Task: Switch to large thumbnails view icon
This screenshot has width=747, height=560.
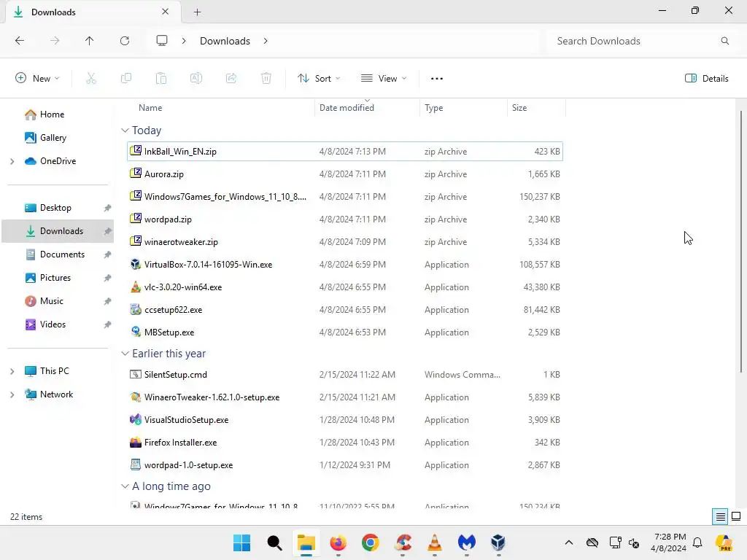Action: pos(736,517)
